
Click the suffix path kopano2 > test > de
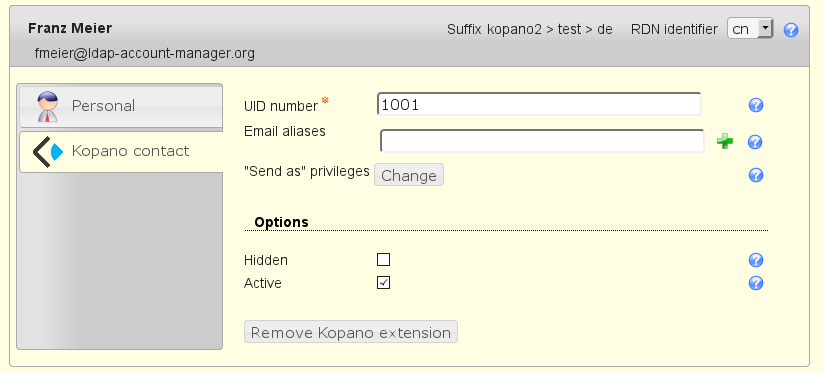point(550,29)
